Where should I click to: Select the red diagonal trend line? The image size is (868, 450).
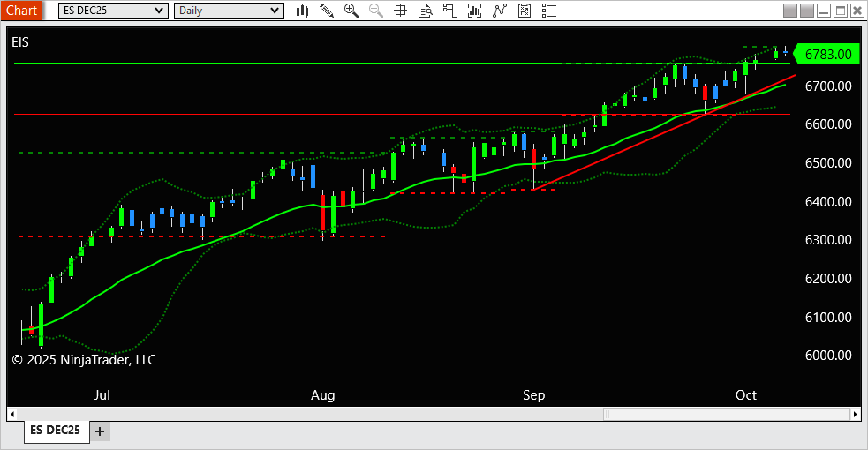664,131
